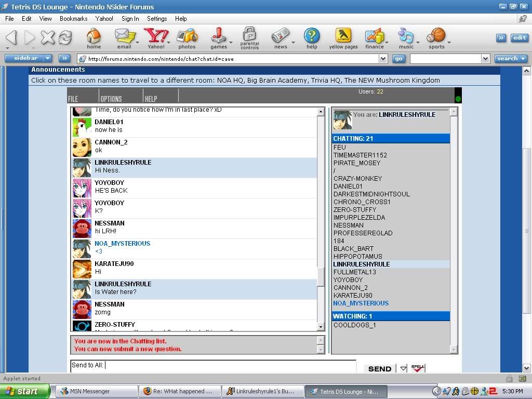Click the Windows start button
This screenshot has width=532, height=399.
(25, 391)
